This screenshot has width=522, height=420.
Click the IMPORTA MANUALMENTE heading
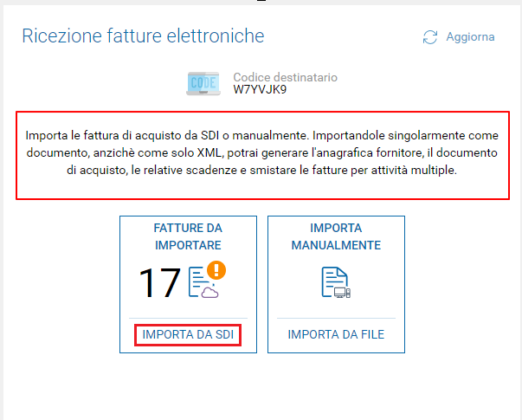[x=336, y=236]
